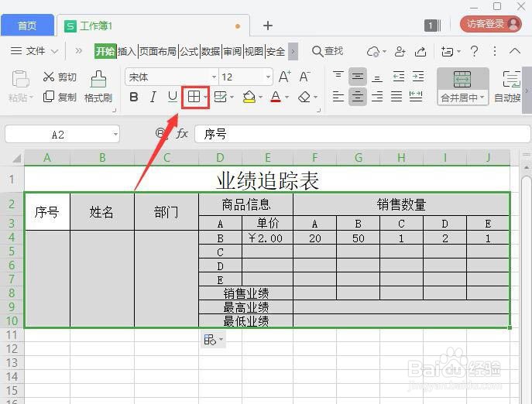Center text horizontally
The height and width of the screenshot is (404, 532).
point(358,97)
